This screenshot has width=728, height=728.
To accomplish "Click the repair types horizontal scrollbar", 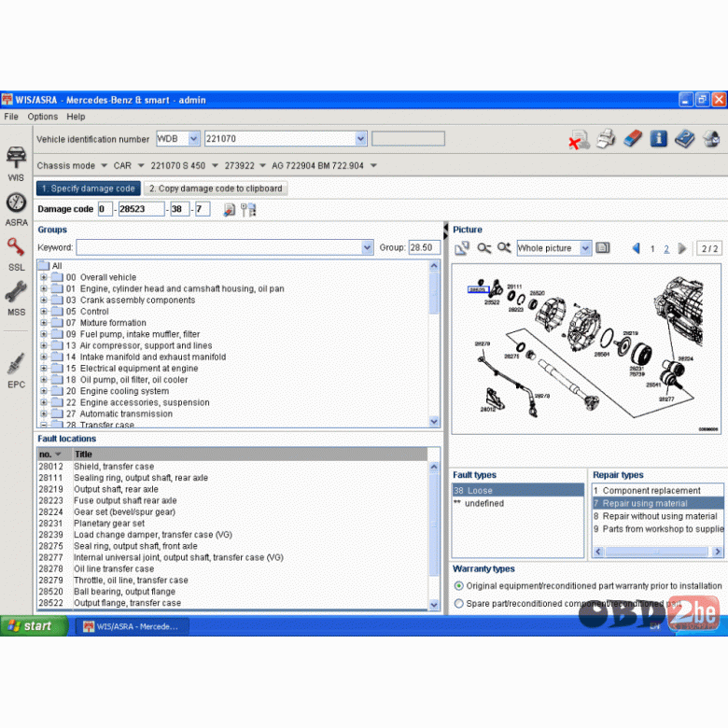I will click(657, 552).
